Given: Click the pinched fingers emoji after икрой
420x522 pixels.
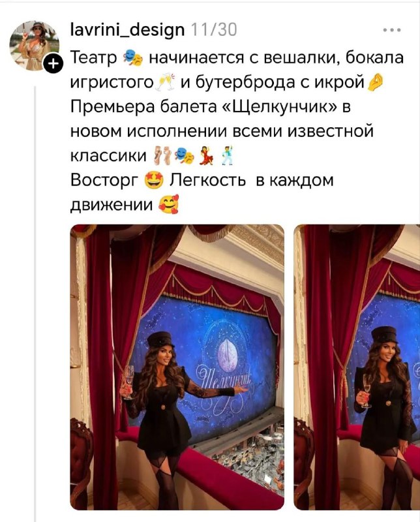Looking at the screenshot, I should [x=375, y=82].
